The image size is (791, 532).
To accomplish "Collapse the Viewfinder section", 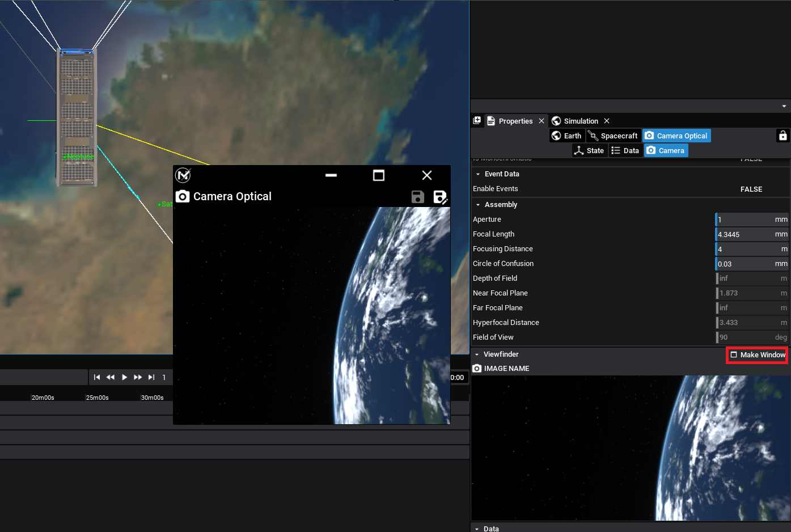I will point(477,354).
